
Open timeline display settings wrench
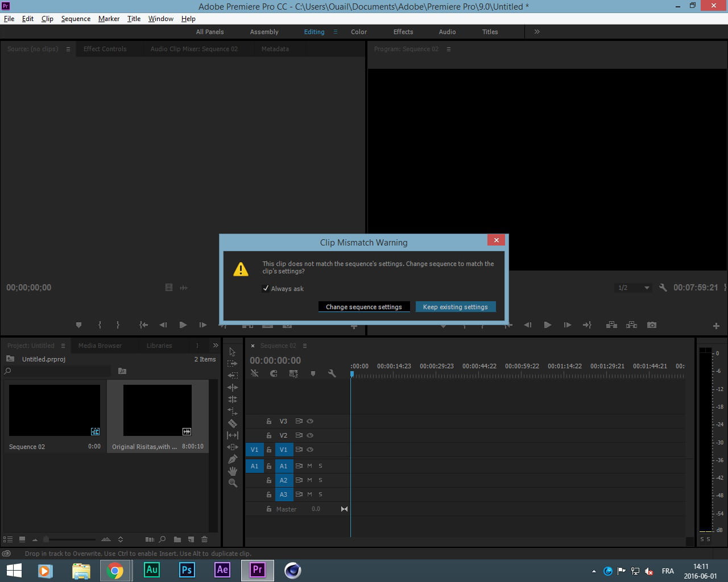click(x=332, y=373)
